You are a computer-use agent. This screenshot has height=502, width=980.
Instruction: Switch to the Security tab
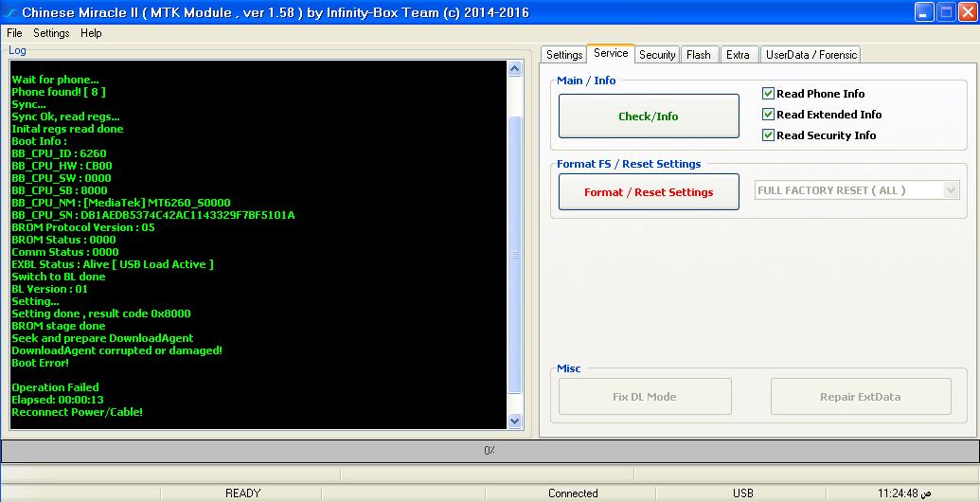point(657,55)
